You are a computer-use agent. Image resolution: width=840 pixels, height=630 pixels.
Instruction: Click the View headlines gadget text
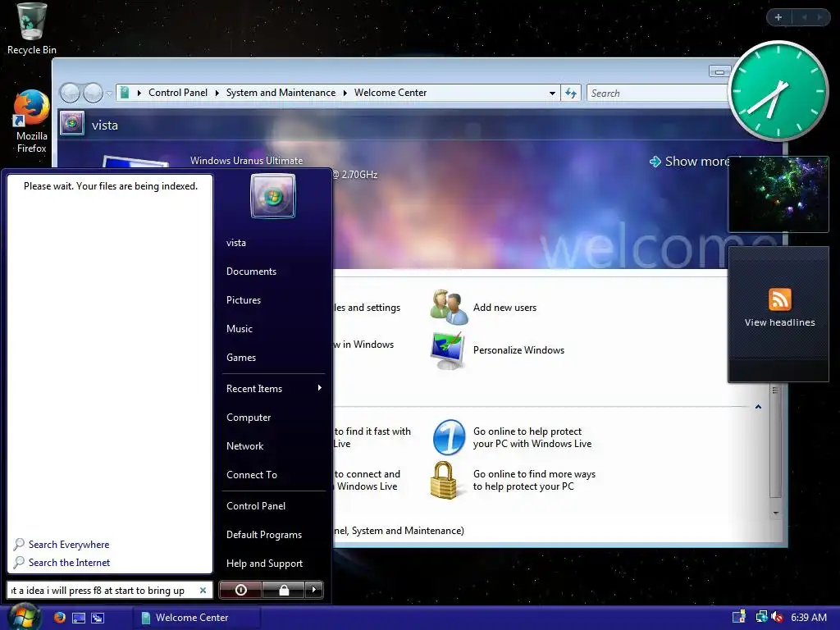pos(779,322)
